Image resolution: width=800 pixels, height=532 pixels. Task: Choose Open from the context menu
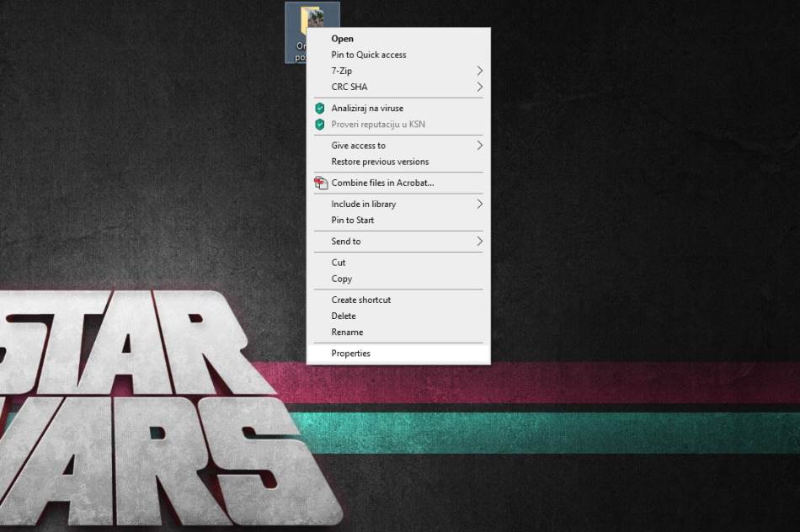(342, 39)
